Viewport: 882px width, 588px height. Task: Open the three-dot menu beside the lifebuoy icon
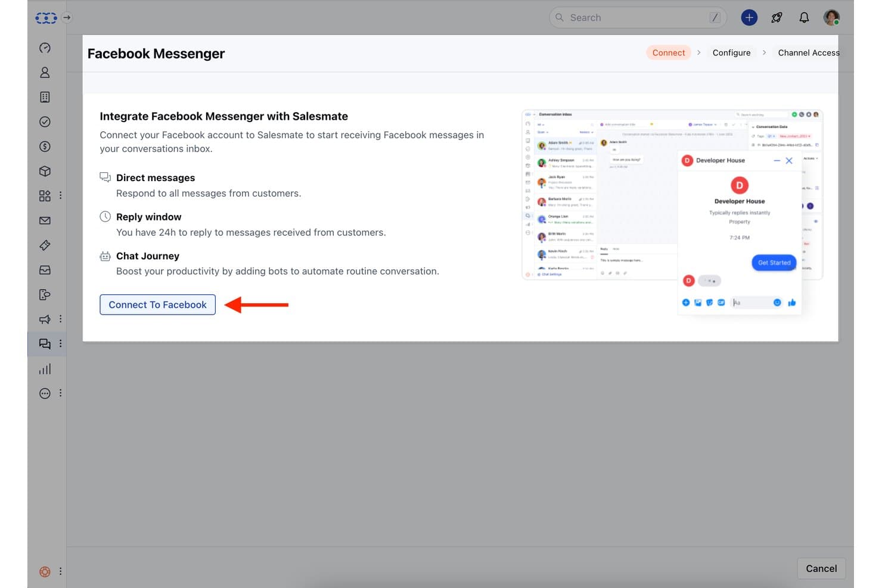[60, 571]
